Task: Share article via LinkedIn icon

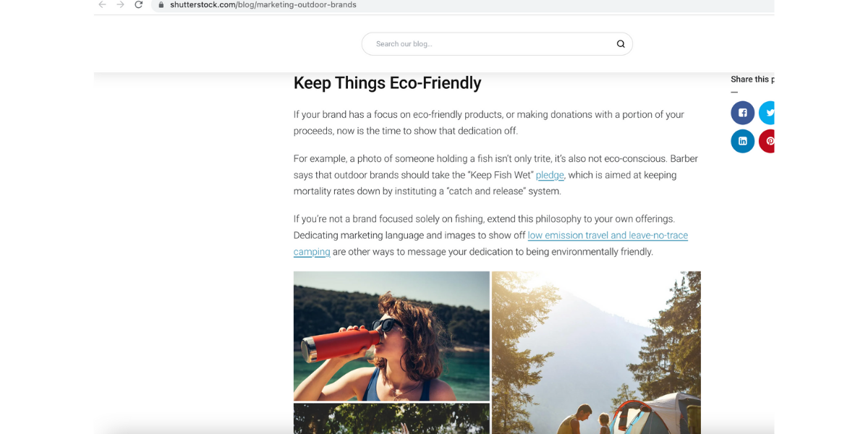Action: (742, 141)
